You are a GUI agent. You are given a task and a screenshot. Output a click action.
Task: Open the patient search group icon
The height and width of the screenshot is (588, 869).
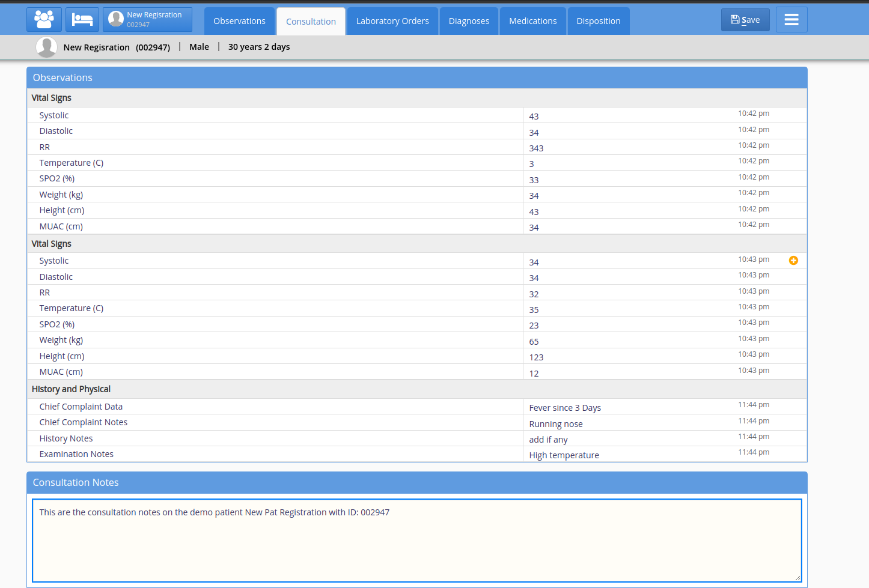click(44, 20)
